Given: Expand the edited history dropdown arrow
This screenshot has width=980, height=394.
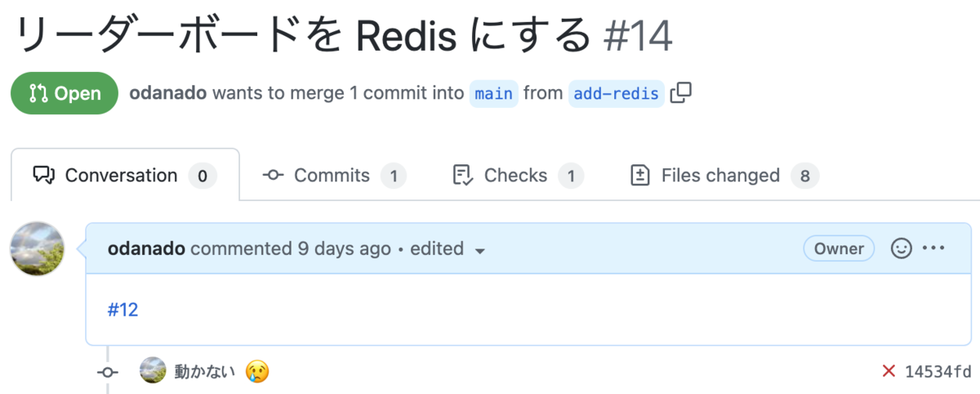Looking at the screenshot, I should (x=480, y=250).
